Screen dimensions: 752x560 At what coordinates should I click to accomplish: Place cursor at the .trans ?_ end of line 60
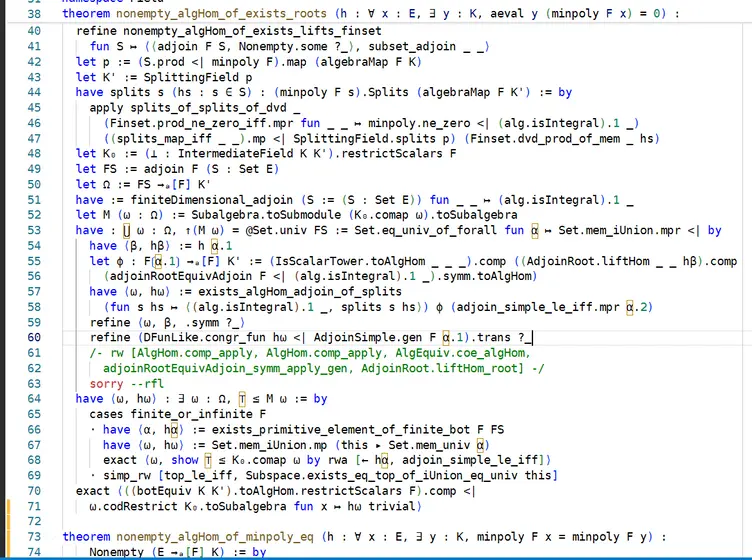click(532, 338)
